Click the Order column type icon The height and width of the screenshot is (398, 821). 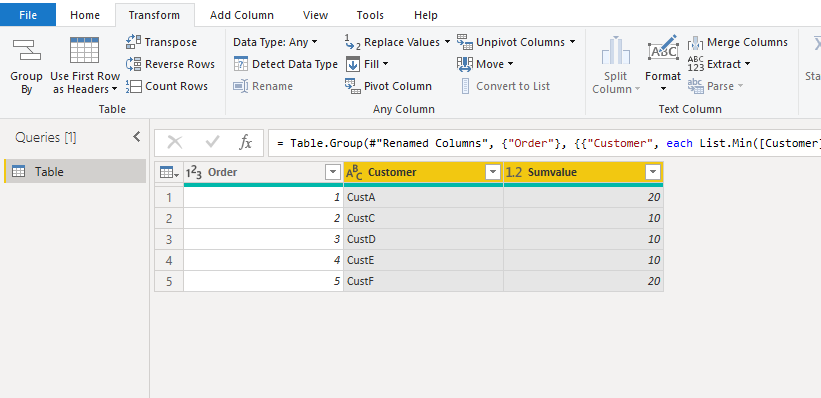pos(194,172)
